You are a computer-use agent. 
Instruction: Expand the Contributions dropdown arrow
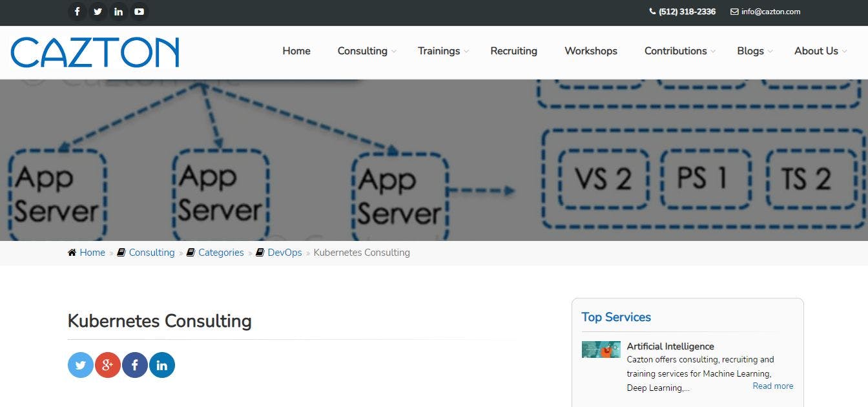713,52
